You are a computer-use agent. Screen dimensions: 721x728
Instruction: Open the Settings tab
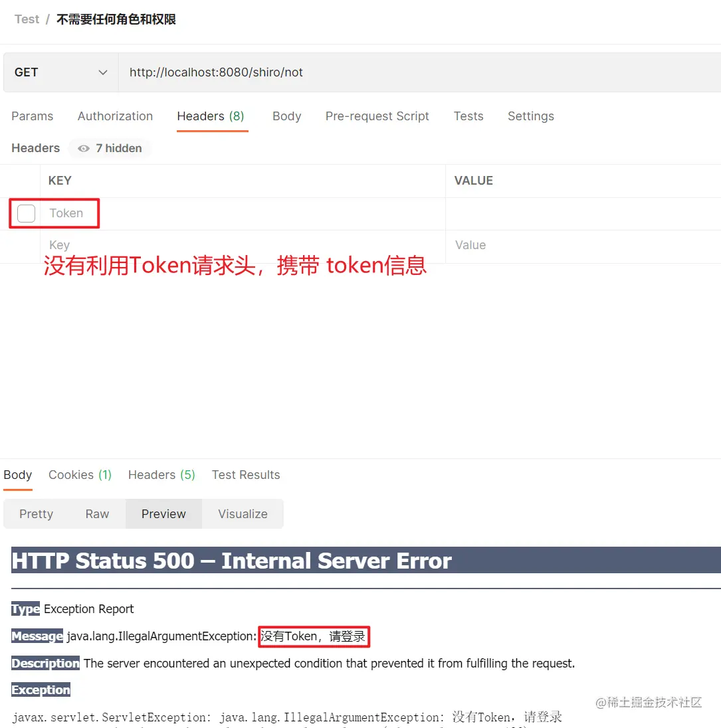pos(530,116)
